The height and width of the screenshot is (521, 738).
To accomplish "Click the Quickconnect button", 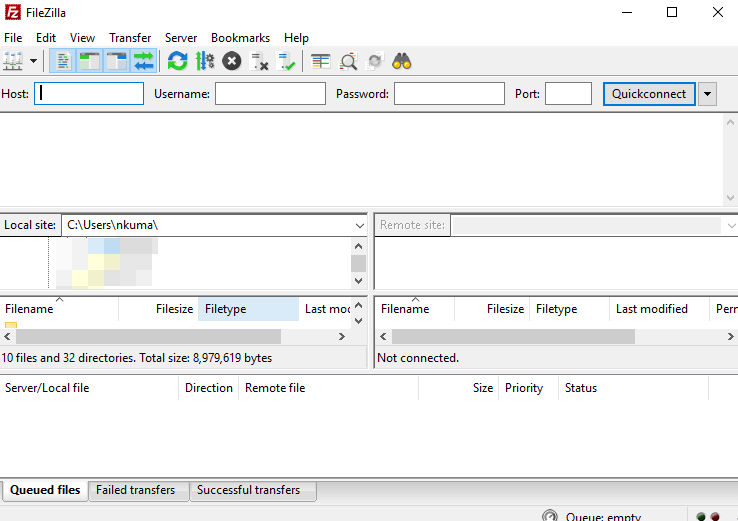I will click(x=649, y=94).
